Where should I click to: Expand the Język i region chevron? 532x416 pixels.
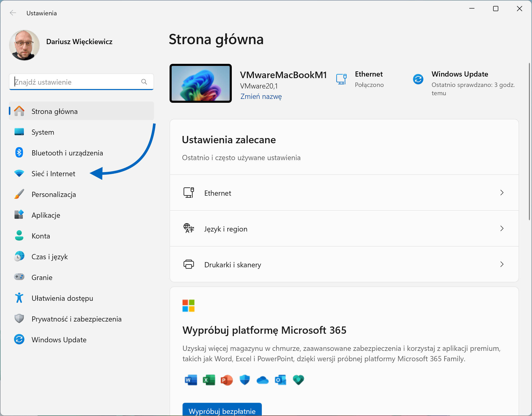click(x=502, y=228)
